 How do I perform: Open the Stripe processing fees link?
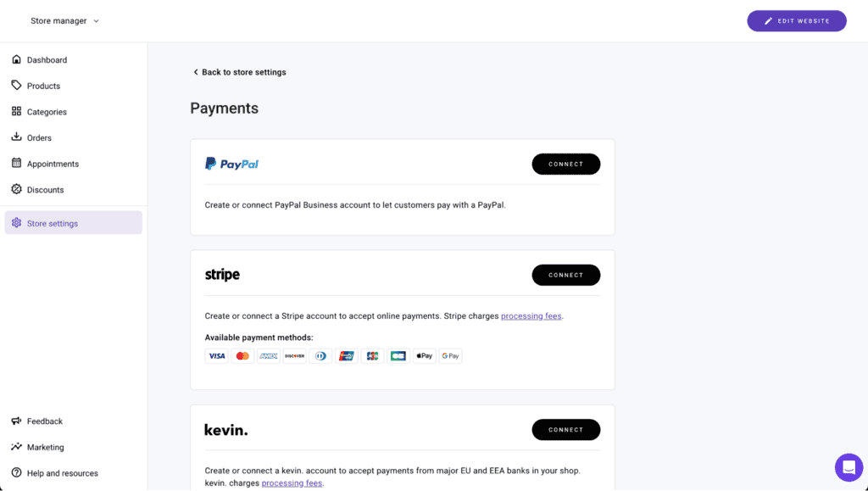pyautogui.click(x=531, y=315)
